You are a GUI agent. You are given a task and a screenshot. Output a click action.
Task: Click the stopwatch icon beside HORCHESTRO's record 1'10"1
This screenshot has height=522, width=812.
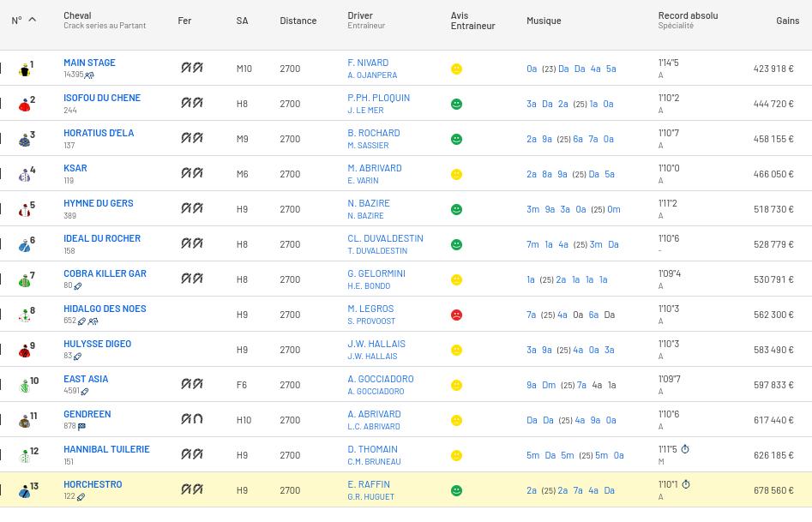pyautogui.click(x=686, y=484)
